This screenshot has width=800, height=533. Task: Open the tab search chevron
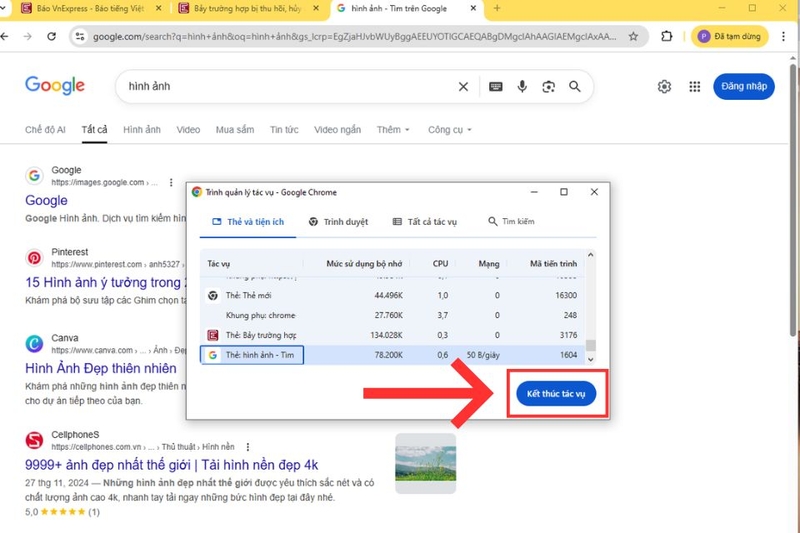[x=3, y=8]
